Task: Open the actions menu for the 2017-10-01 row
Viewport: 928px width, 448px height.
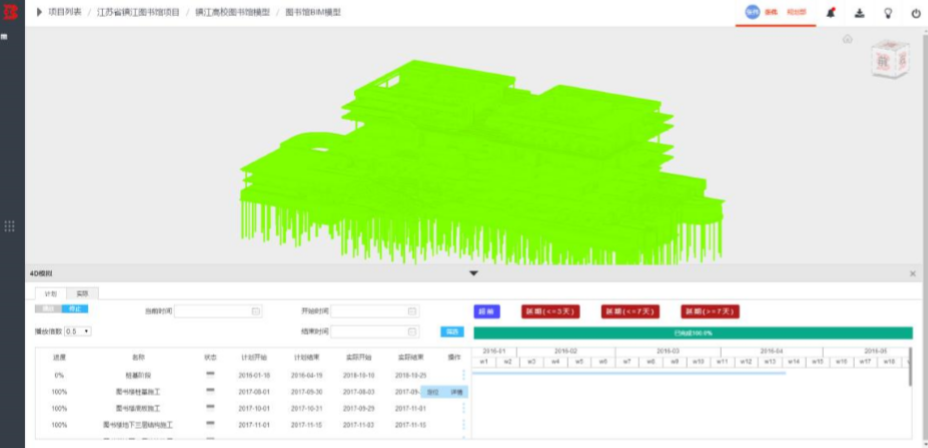Action: point(463,408)
